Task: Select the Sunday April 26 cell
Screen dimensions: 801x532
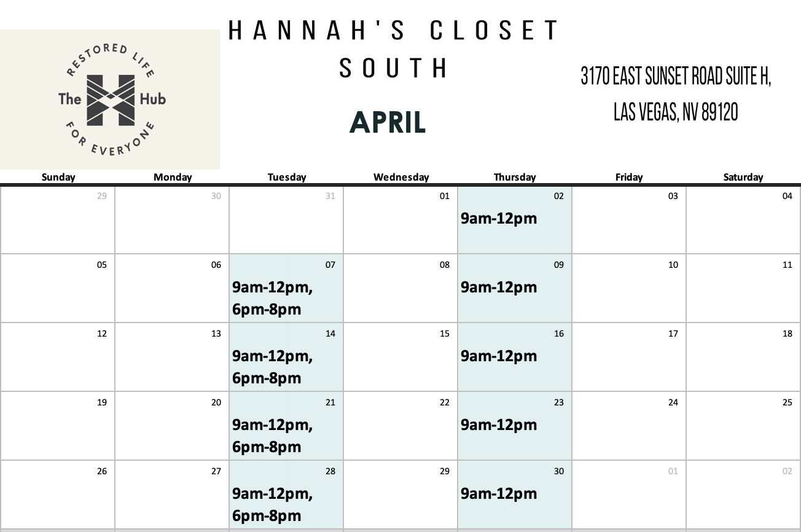Action: click(58, 495)
